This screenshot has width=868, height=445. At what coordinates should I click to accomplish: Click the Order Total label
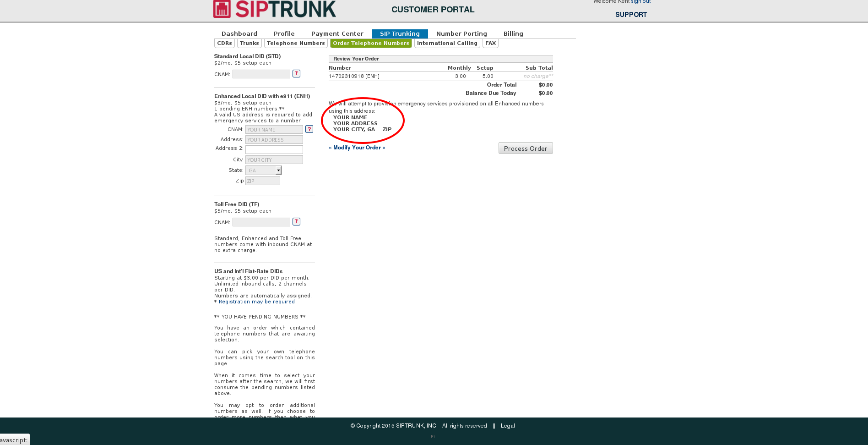pos(502,85)
